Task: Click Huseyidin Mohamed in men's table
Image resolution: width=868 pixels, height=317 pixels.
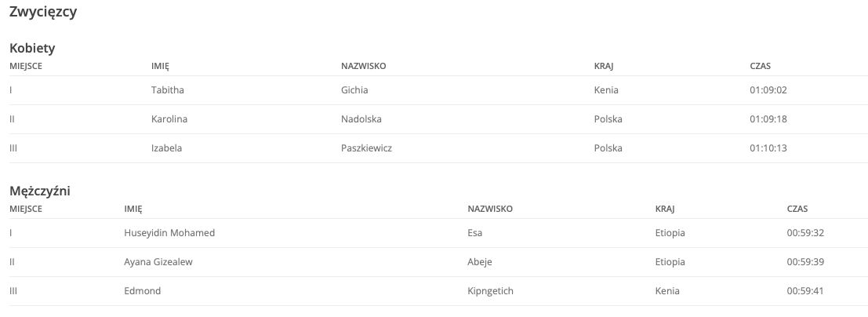Action: click(169, 233)
